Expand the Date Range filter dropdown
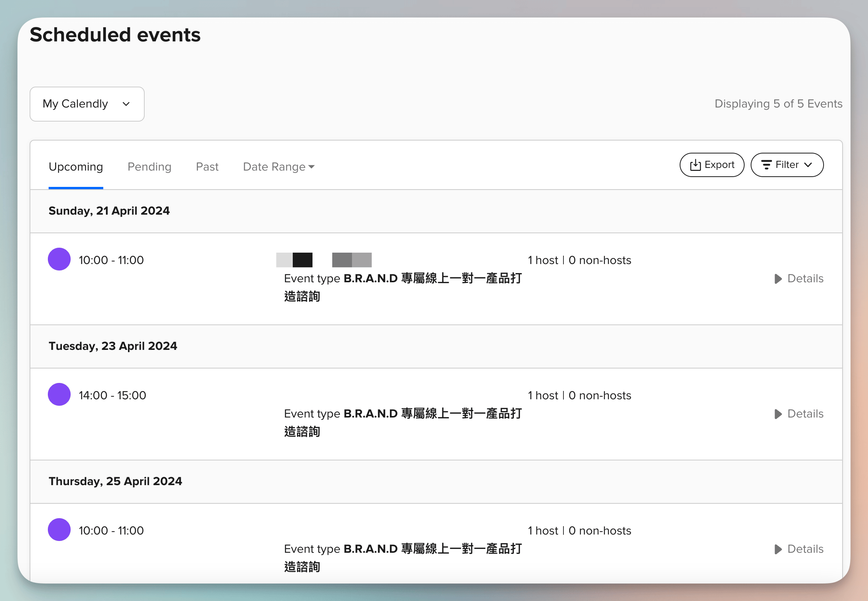This screenshot has height=601, width=868. tap(278, 166)
